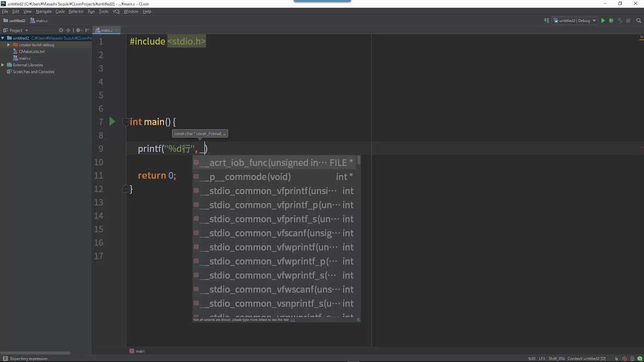Close the main.c editor tab
The image size is (644, 362).
(x=117, y=31)
